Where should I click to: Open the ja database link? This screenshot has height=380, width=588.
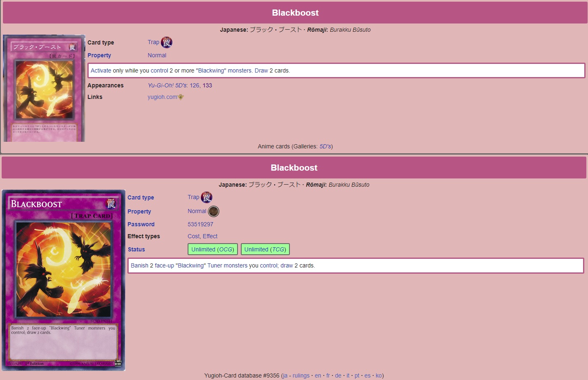click(285, 375)
